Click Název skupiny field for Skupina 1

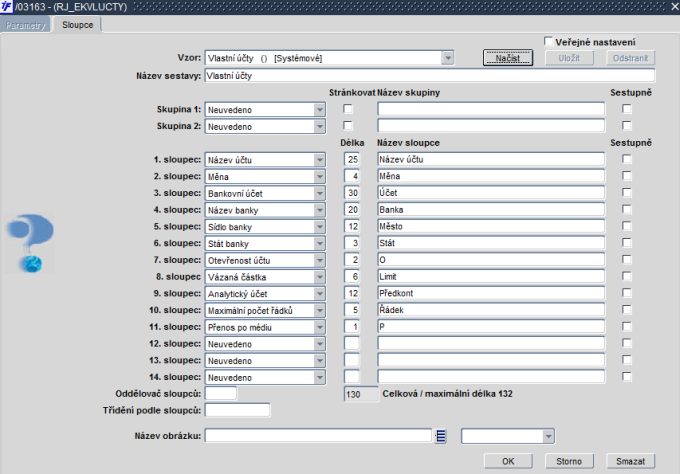coord(491,109)
